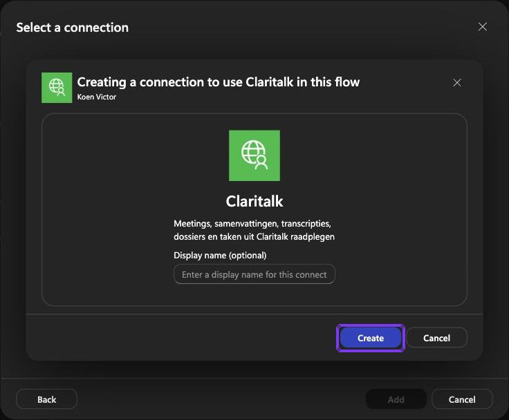Click the Meetings, samenvattingen description text
The image size is (509, 420).
(x=254, y=230)
